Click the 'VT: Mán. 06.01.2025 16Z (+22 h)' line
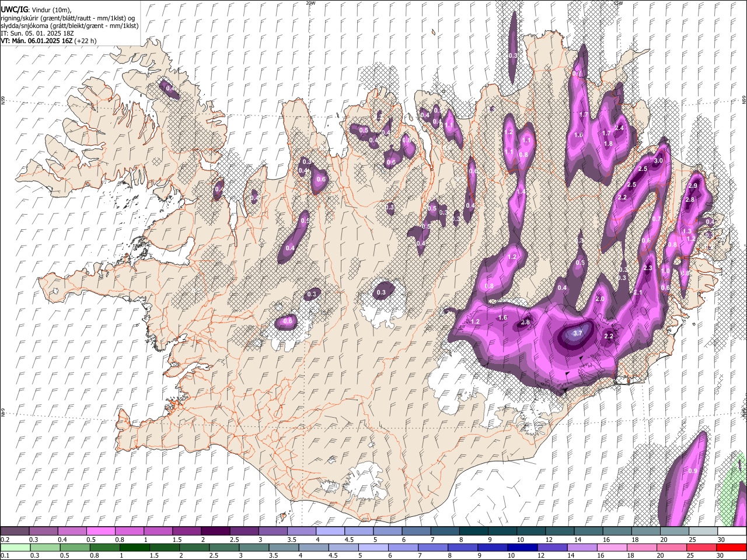This screenshot has height=560, width=747. 48,41
